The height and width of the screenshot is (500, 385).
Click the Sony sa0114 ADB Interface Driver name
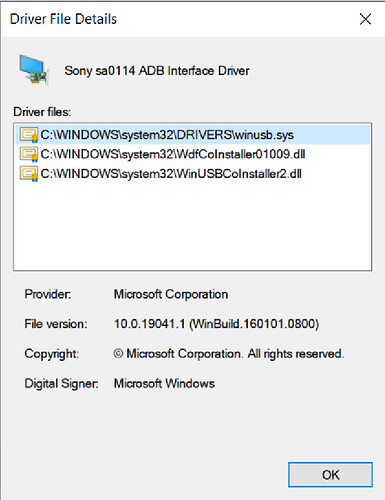(x=157, y=71)
